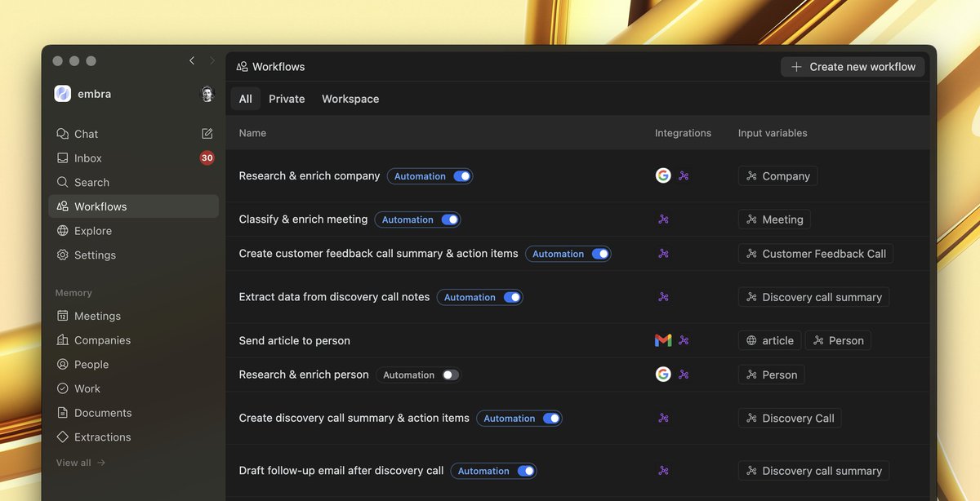Click Google icon in Research & enrich company row
This screenshot has height=501, width=980.
point(663,175)
